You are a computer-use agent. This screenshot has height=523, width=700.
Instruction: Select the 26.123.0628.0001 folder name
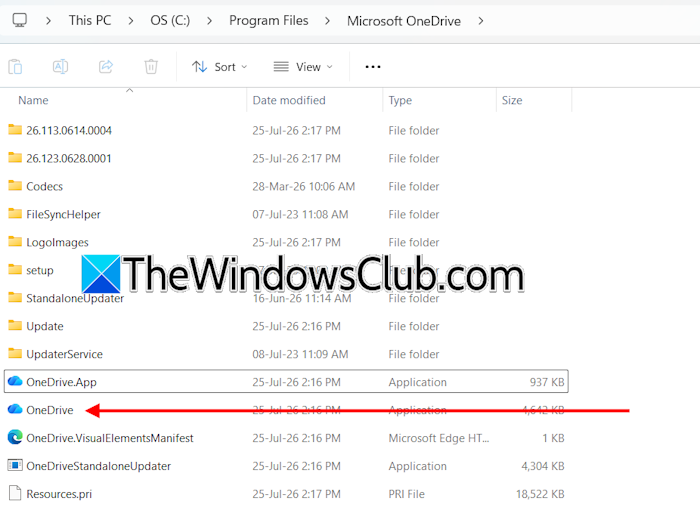click(69, 158)
